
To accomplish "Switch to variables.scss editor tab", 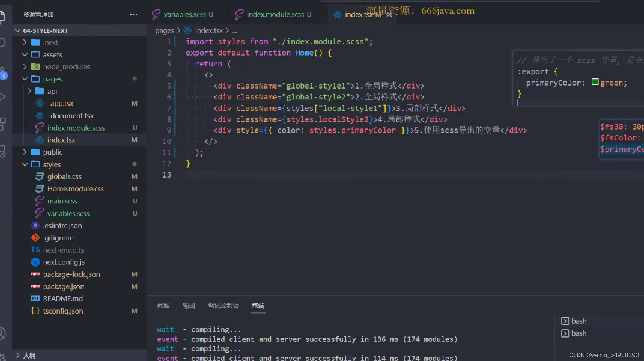I will tap(188, 14).
